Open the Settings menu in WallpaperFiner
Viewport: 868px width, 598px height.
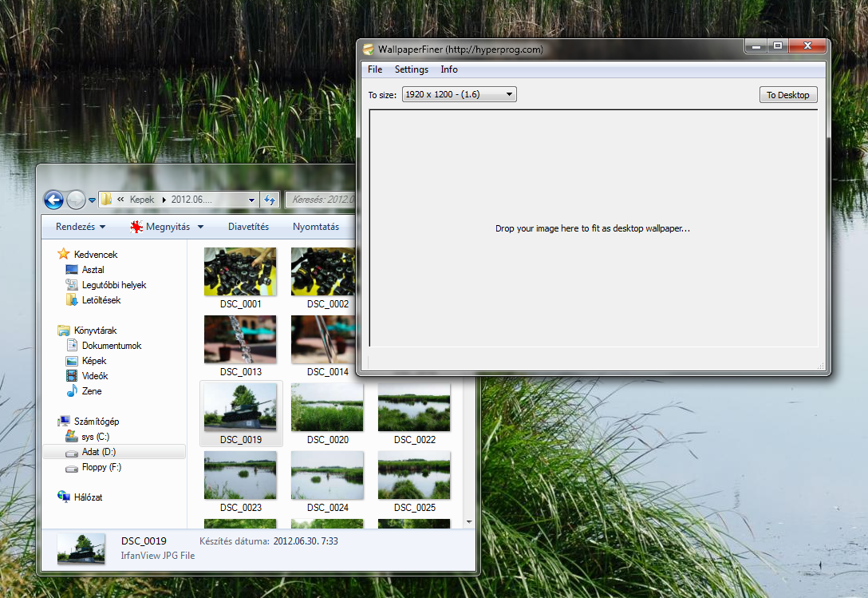(411, 69)
